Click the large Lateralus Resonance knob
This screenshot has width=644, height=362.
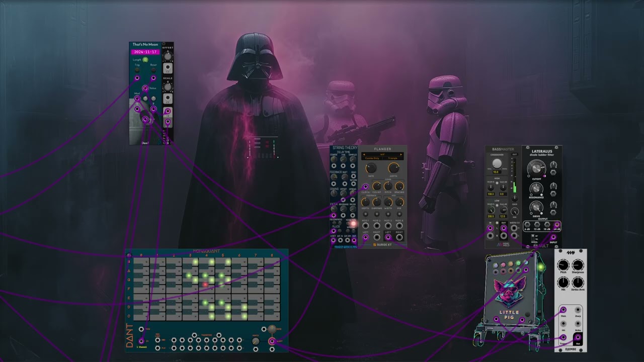coord(536,188)
